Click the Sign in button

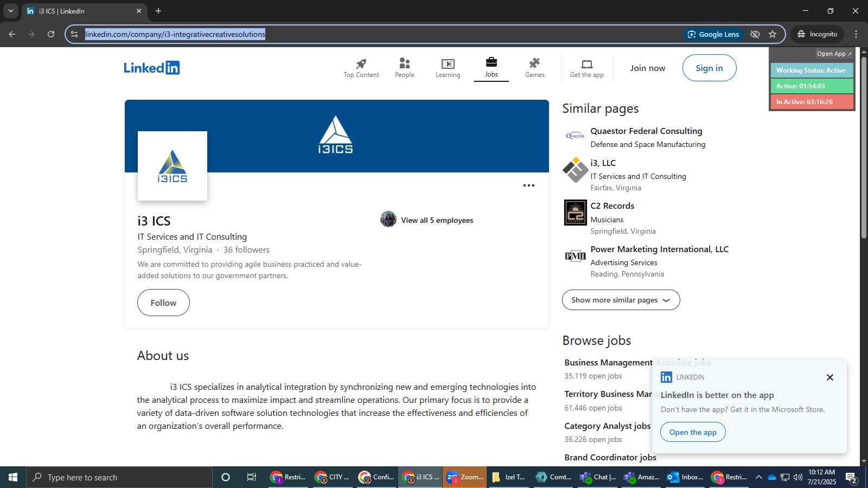(x=709, y=68)
